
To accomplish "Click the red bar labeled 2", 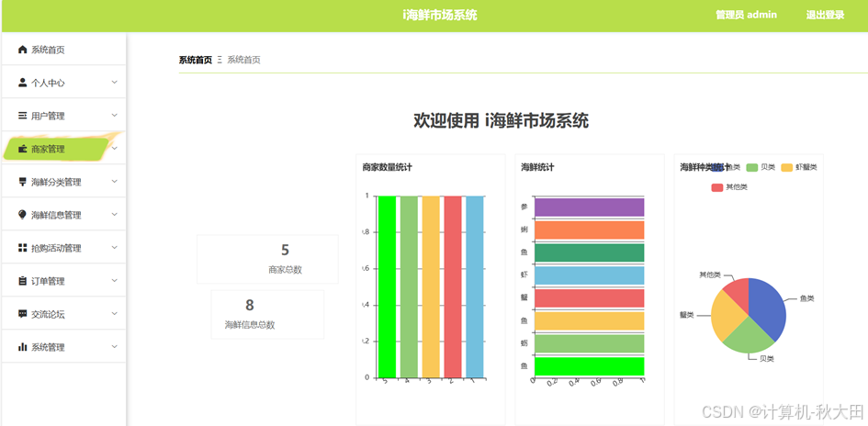I will pyautogui.click(x=452, y=286).
